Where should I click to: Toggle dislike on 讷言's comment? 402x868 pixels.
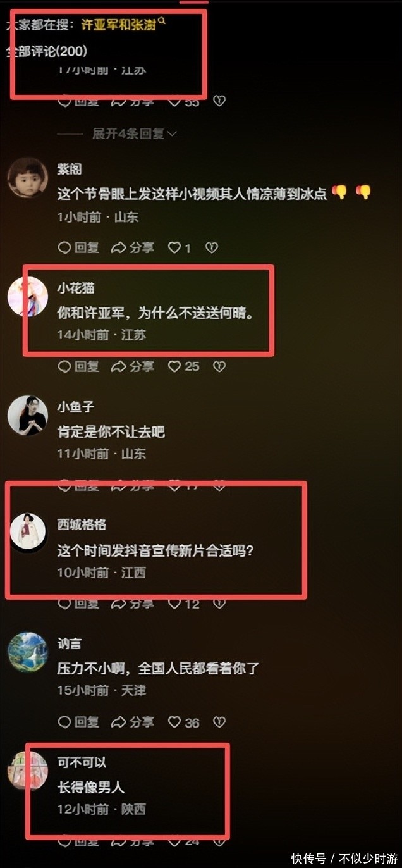pyautogui.click(x=219, y=722)
